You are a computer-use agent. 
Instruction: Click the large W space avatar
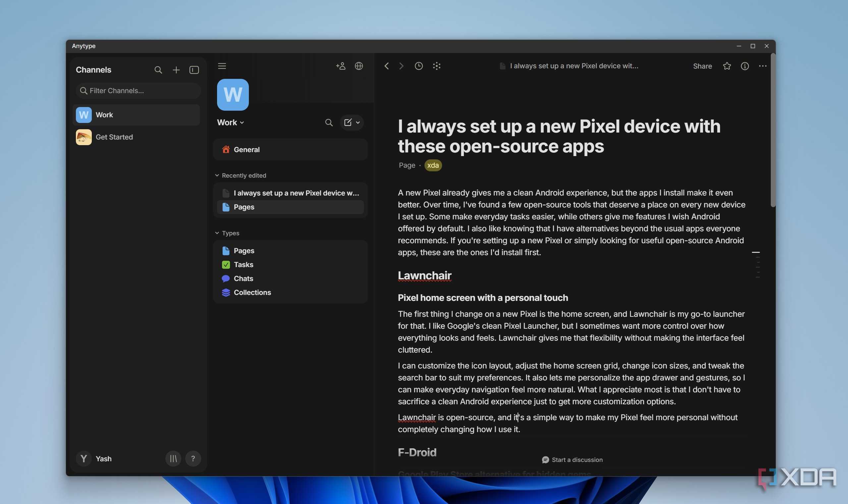[233, 95]
